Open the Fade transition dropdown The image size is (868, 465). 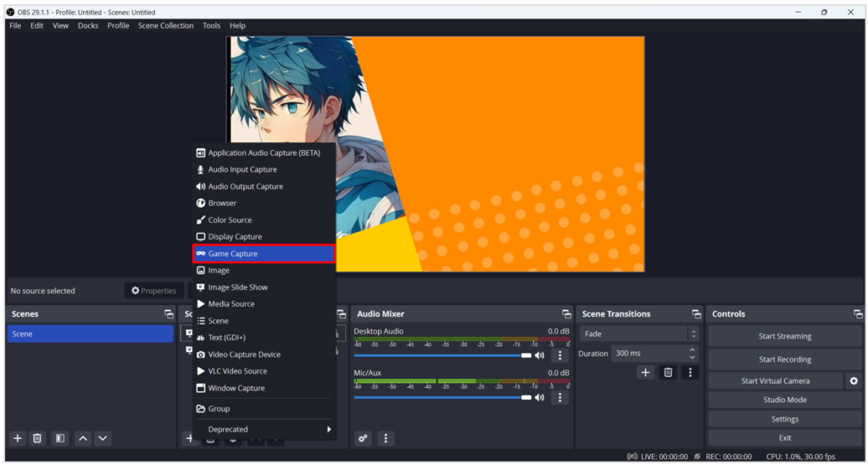pos(640,334)
